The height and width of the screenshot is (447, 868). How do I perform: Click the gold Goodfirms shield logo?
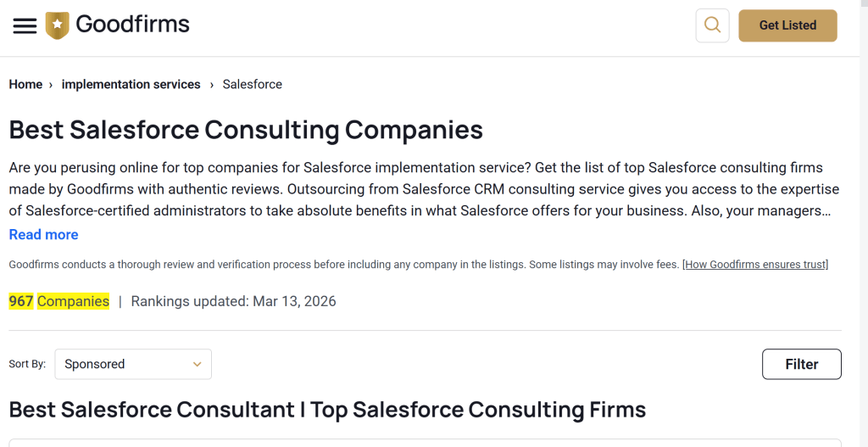pos(58,25)
